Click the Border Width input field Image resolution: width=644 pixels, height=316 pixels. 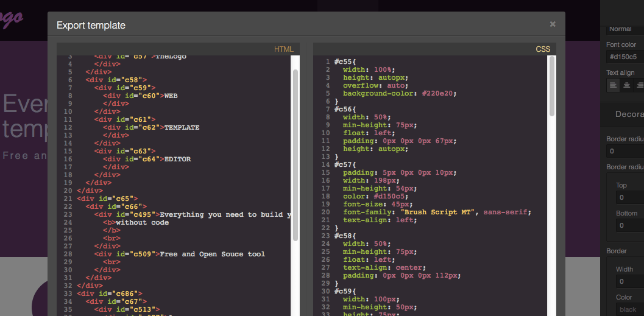click(630, 281)
